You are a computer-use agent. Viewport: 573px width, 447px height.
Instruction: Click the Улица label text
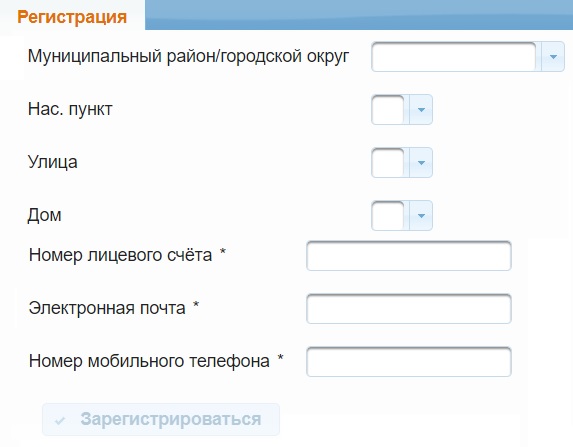pyautogui.click(x=53, y=162)
